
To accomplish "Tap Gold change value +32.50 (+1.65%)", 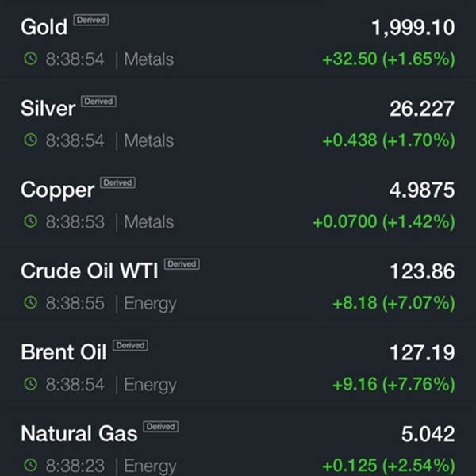I will point(389,59).
